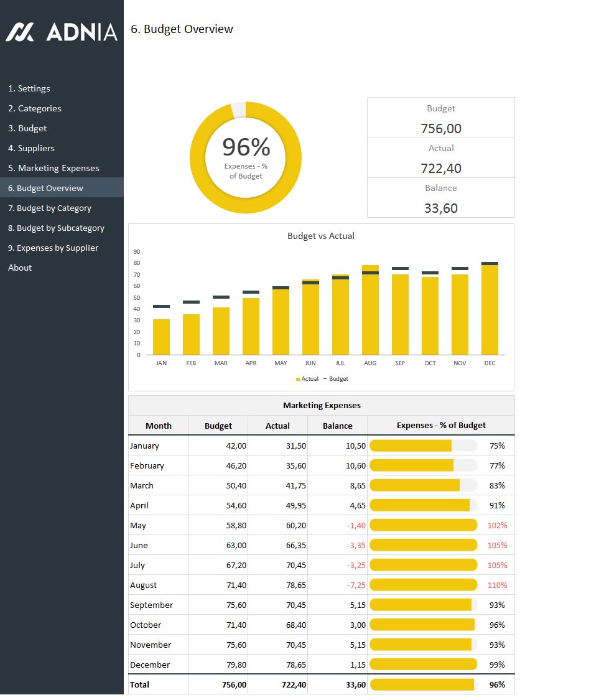Click the 'Budget vs Actual' chart title
604x700 pixels.
point(320,236)
